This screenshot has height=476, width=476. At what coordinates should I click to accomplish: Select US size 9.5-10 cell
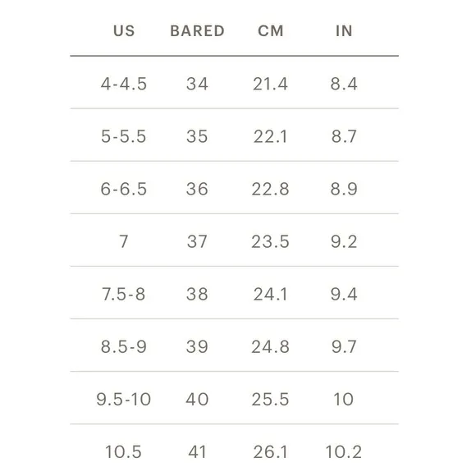[x=124, y=399]
